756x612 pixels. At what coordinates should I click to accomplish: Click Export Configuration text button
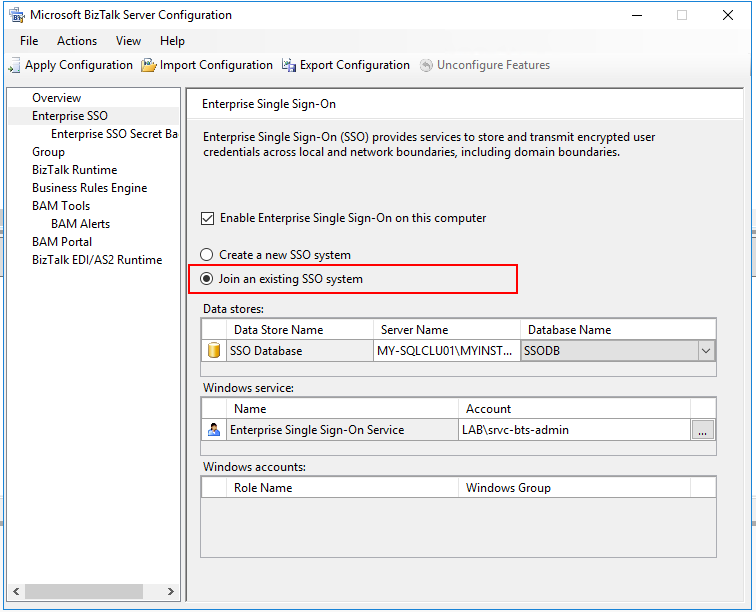[354, 65]
